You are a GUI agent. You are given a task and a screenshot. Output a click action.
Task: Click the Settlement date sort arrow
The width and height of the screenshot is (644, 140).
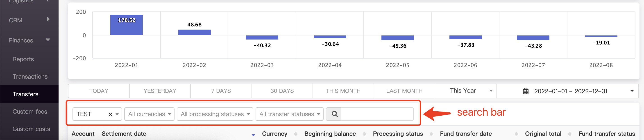point(253,135)
